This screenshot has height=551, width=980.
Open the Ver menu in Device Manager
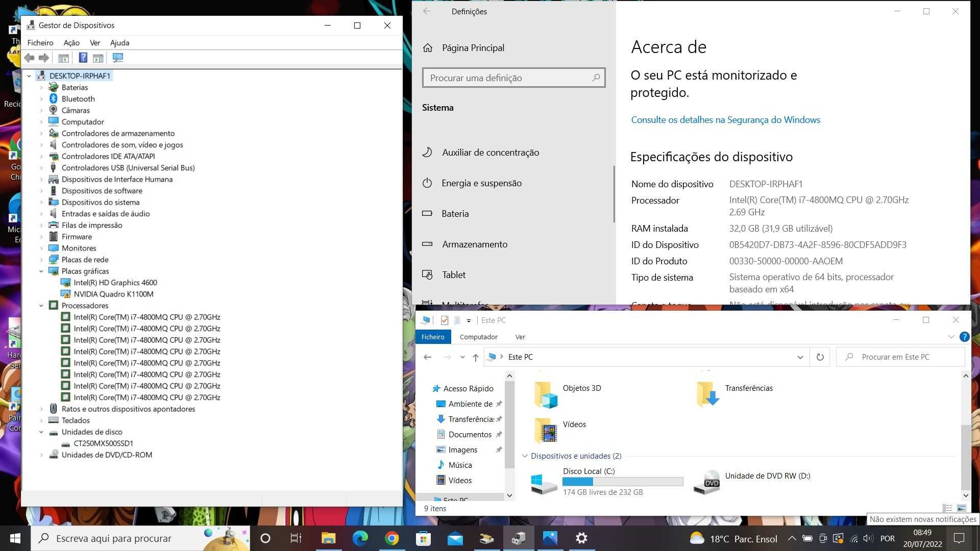95,43
